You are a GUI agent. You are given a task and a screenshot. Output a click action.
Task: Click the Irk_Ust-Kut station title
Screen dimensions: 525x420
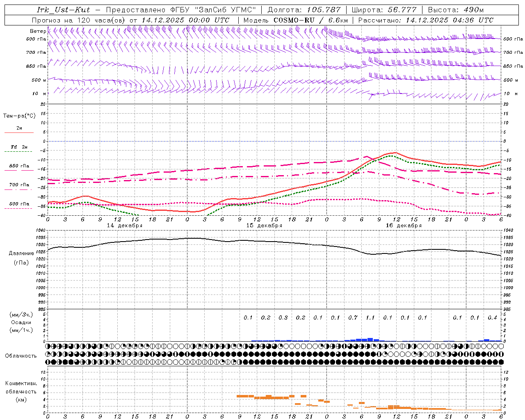click(x=64, y=10)
